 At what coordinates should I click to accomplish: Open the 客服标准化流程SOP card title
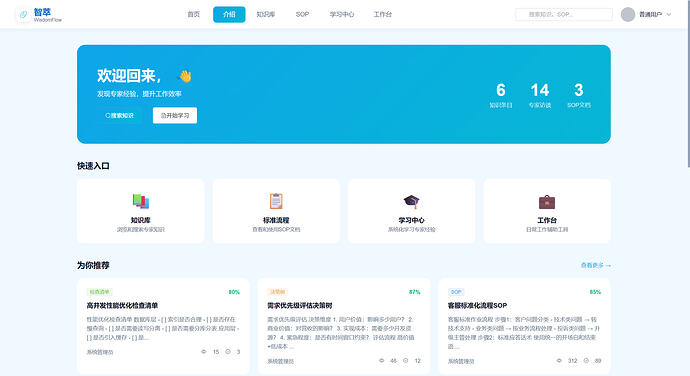click(x=477, y=305)
